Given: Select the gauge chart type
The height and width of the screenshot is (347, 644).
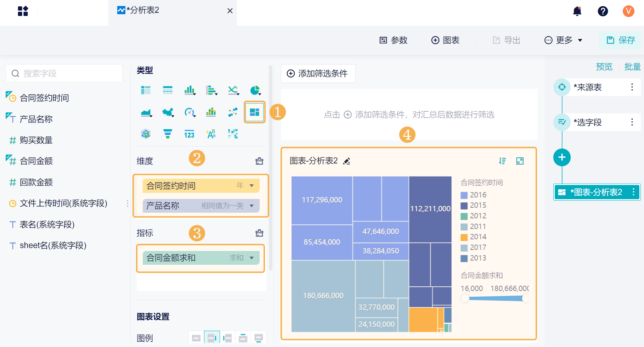Looking at the screenshot, I should (x=190, y=113).
